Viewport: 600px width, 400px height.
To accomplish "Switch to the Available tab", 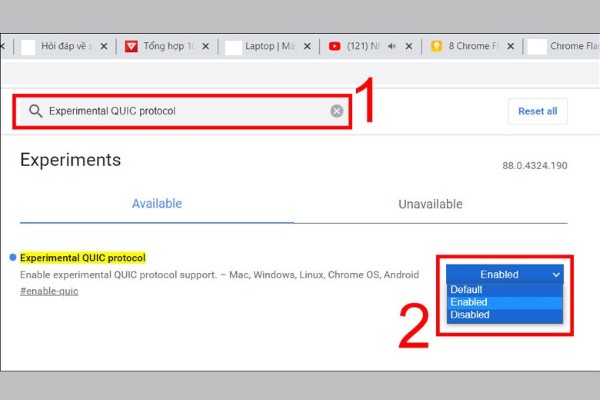I will (x=157, y=204).
